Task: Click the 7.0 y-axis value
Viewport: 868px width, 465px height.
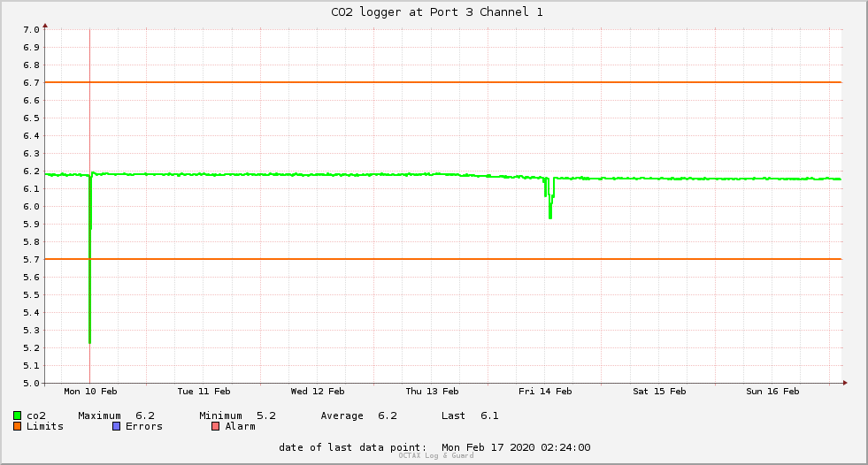Action: [x=32, y=30]
